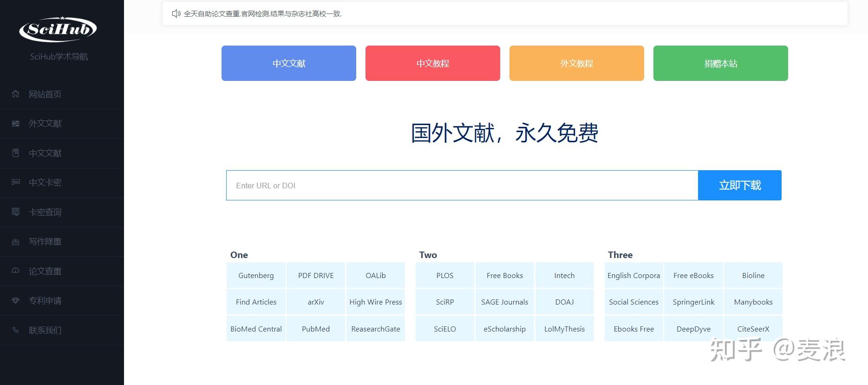Open 联系我们 in the sidebar
This screenshot has width=868, height=385.
point(62,331)
